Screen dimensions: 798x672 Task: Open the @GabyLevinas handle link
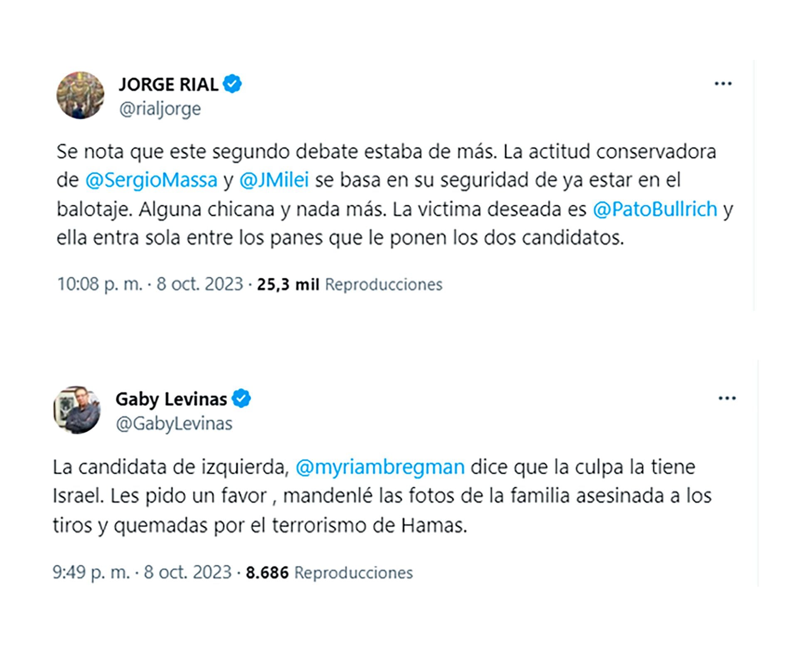coord(174,424)
